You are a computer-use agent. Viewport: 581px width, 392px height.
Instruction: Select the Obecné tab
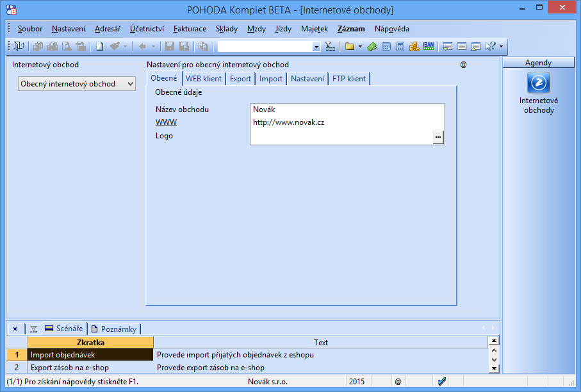[164, 78]
